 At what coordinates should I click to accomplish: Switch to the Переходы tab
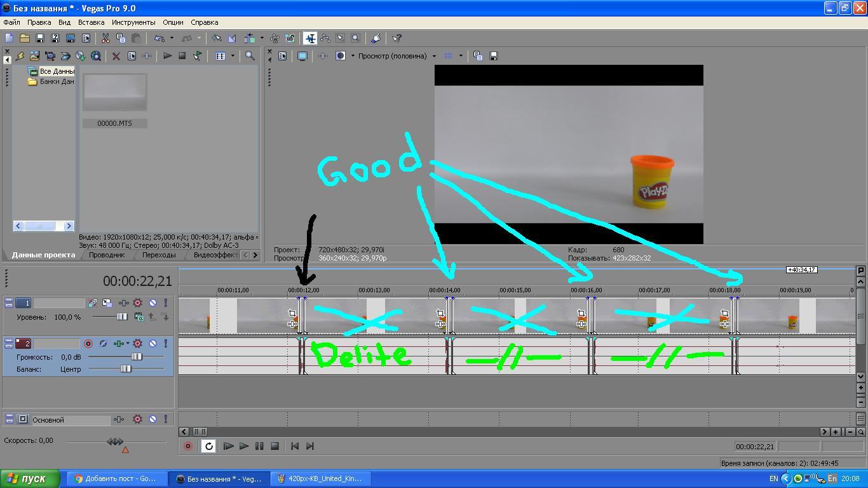159,255
